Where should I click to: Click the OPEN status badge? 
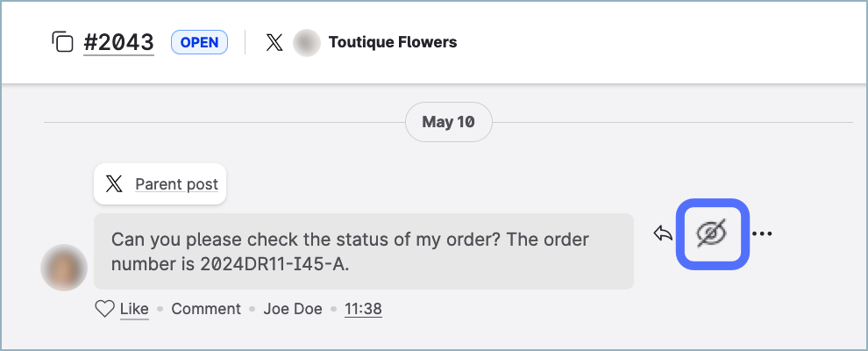199,42
